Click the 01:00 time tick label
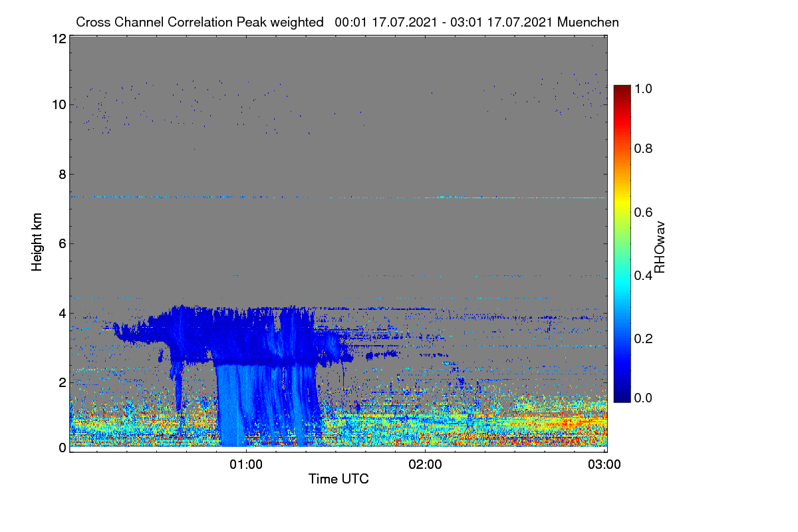Viewport: 798px width, 532px height. pyautogui.click(x=246, y=464)
